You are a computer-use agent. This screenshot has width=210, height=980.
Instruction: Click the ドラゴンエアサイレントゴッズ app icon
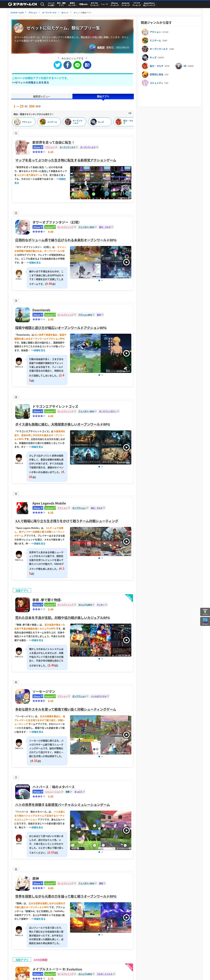tap(22, 411)
